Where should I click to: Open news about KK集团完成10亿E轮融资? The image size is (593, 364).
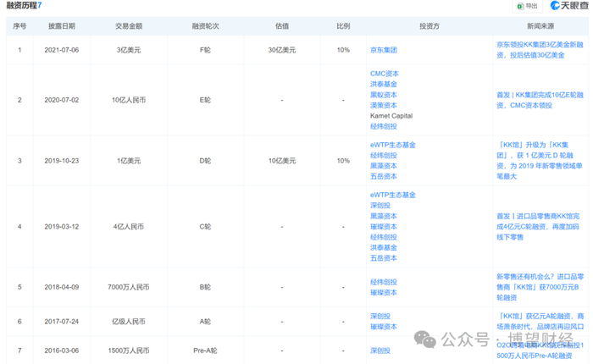[x=540, y=100]
